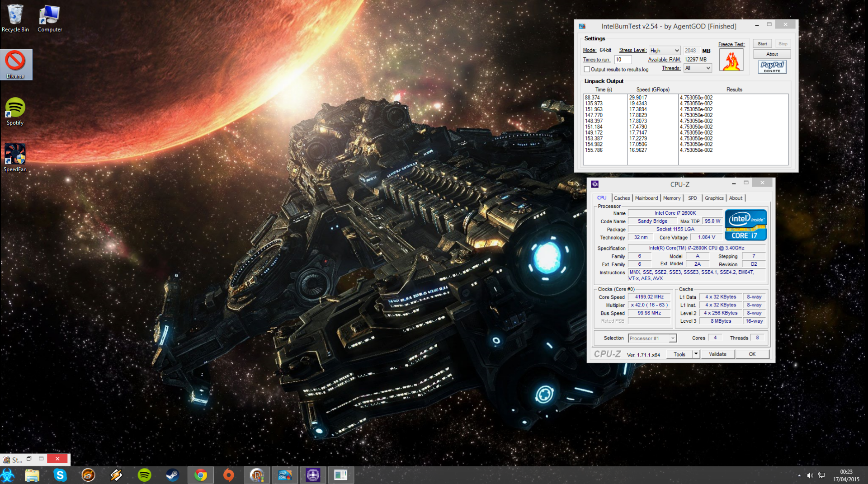868x484 pixels.
Task: Open the Stress Level dropdown
Action: [665, 51]
